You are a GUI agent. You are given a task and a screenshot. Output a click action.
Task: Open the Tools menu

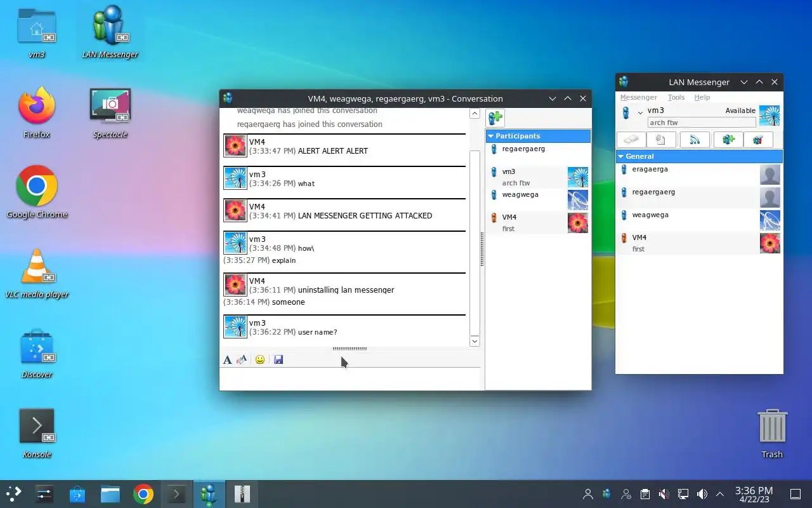pyautogui.click(x=676, y=98)
